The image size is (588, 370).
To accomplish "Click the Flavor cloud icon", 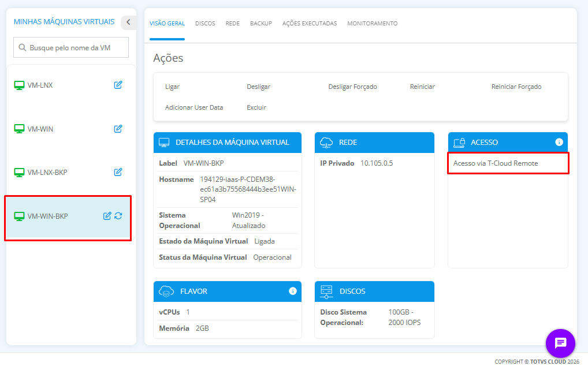I will 166,291.
